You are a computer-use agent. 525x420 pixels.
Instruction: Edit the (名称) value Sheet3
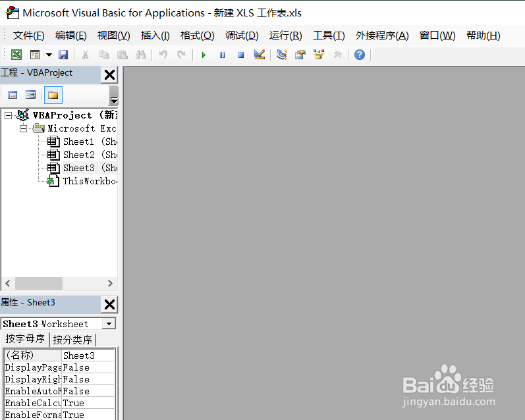88,355
